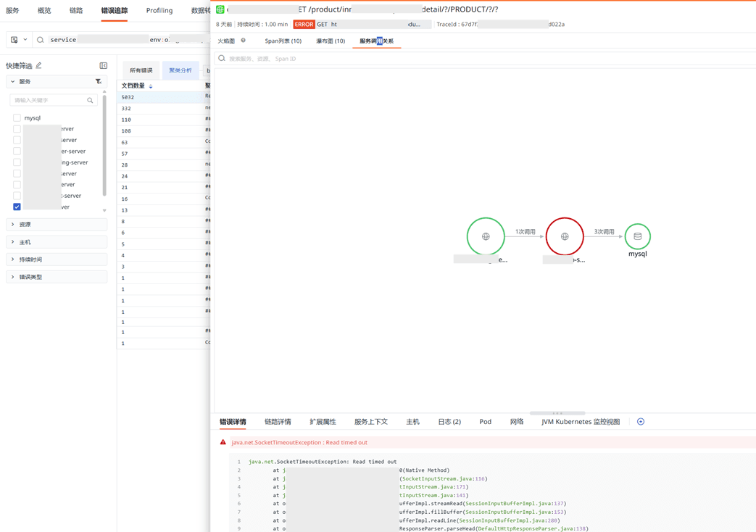Collapse the quick filter sidebar panel
The width and height of the screenshot is (756, 532).
pos(104,66)
